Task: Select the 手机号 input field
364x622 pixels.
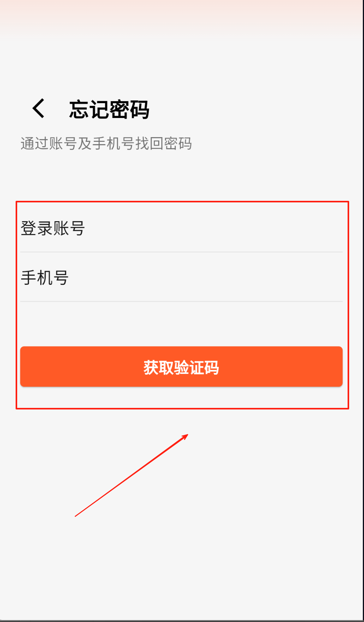Action: [181, 278]
